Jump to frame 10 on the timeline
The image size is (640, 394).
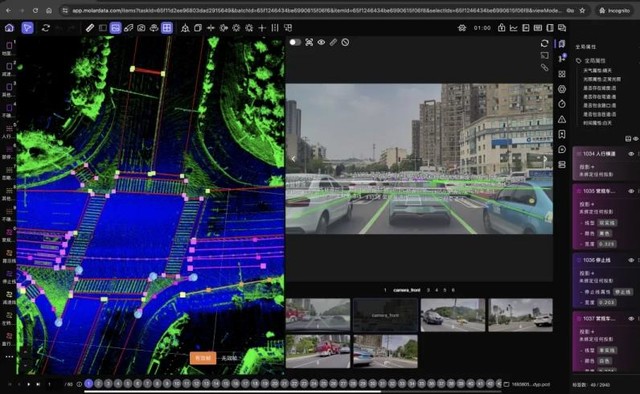point(177,384)
